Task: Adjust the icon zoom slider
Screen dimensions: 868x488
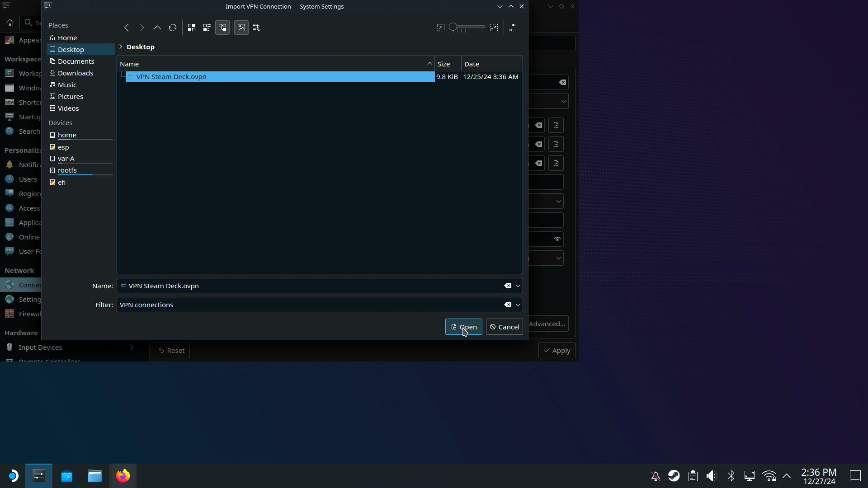Action: tap(467, 28)
